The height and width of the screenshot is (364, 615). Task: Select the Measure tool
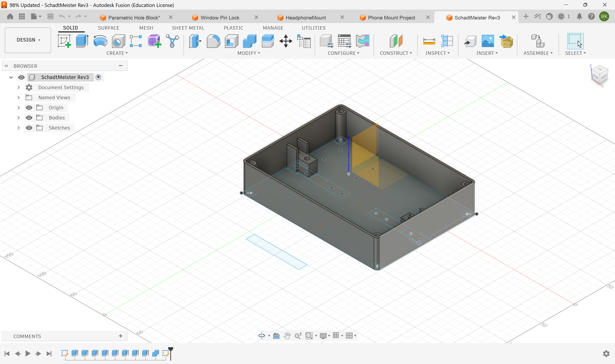pyautogui.click(x=429, y=41)
